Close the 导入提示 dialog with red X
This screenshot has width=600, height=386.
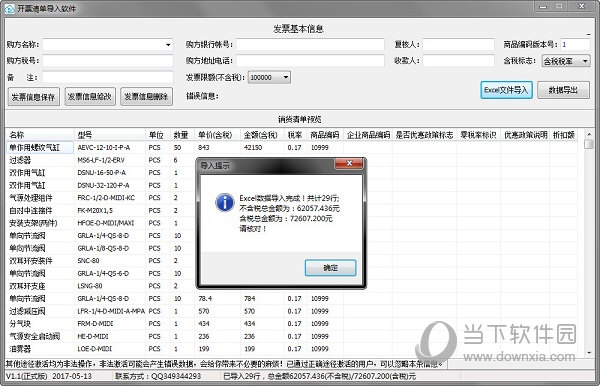pos(349,163)
